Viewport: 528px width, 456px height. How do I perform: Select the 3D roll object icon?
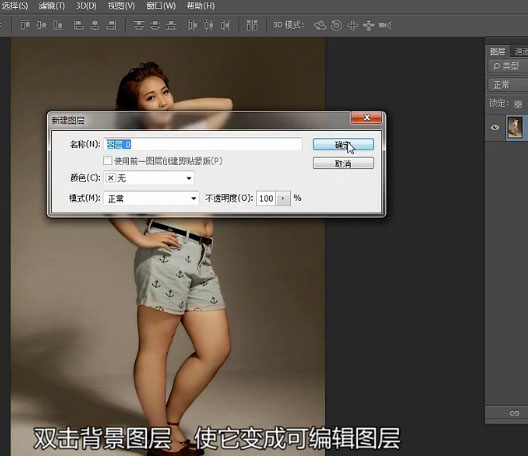click(336, 25)
